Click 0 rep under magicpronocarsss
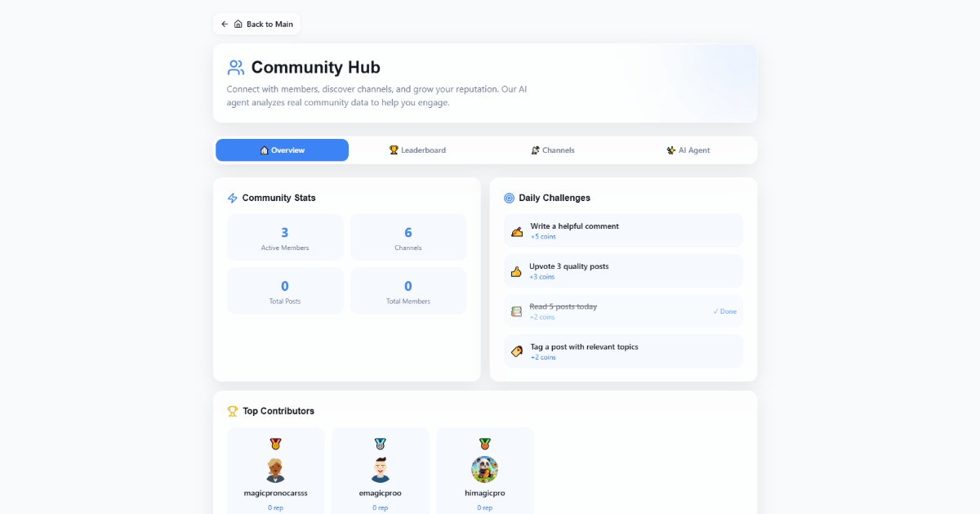This screenshot has height=514, width=980. (x=275, y=507)
